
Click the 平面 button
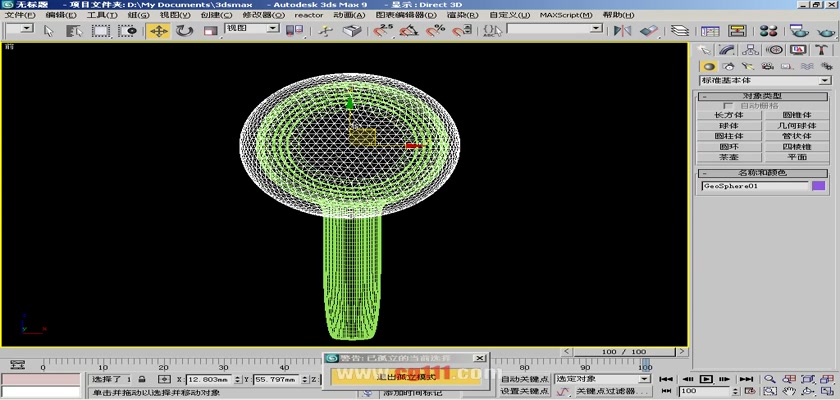coord(797,157)
